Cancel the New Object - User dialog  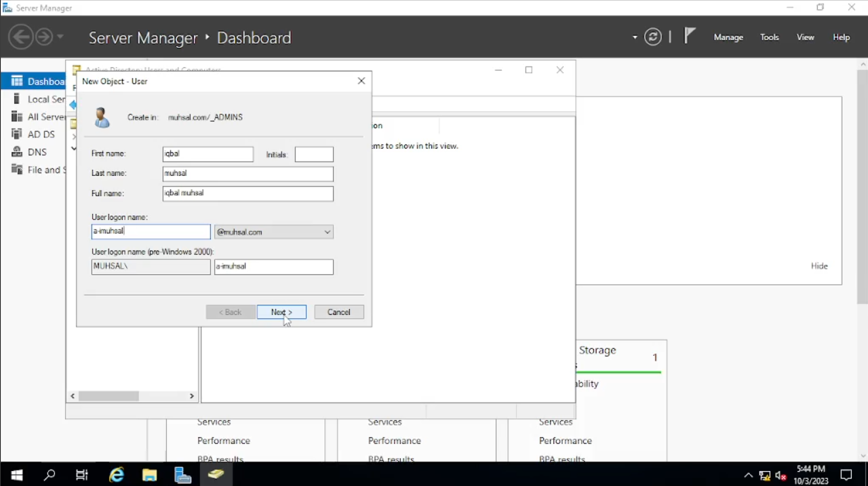click(339, 312)
